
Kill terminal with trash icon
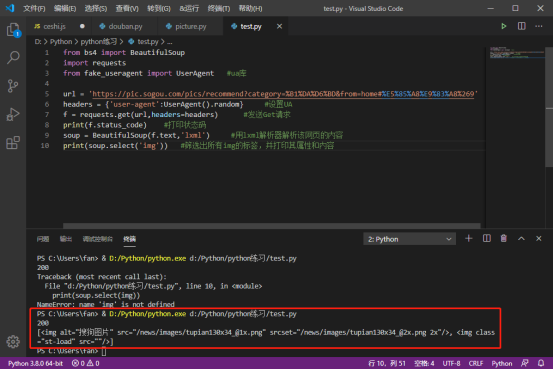504,239
